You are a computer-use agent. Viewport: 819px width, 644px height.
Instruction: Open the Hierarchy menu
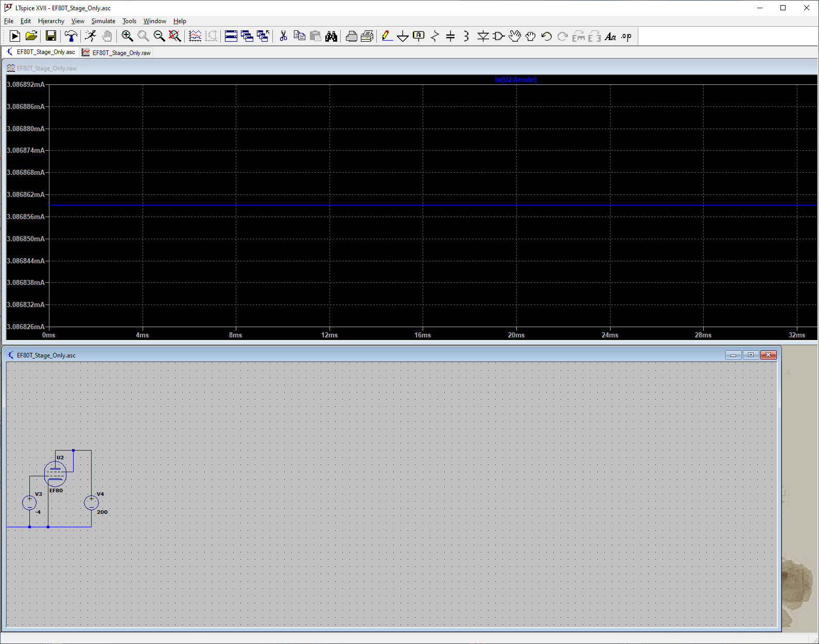coord(51,21)
